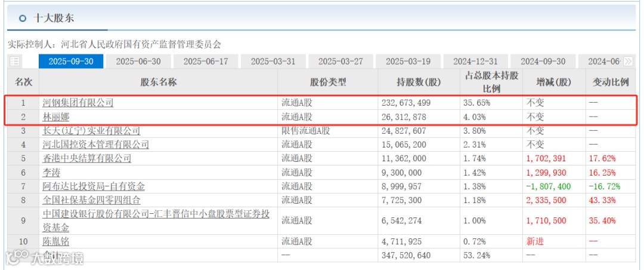Click the 新进 new-entry cell
The image size is (644, 270).
tap(535, 241)
